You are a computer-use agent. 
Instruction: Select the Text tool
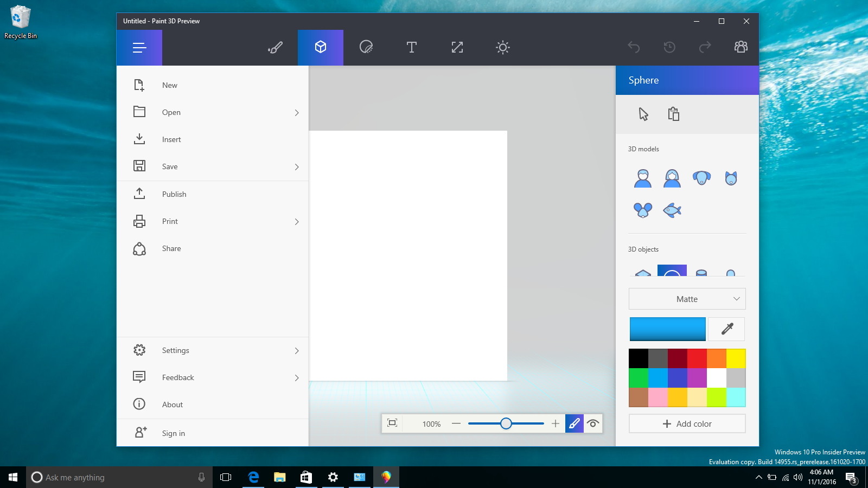pos(411,47)
